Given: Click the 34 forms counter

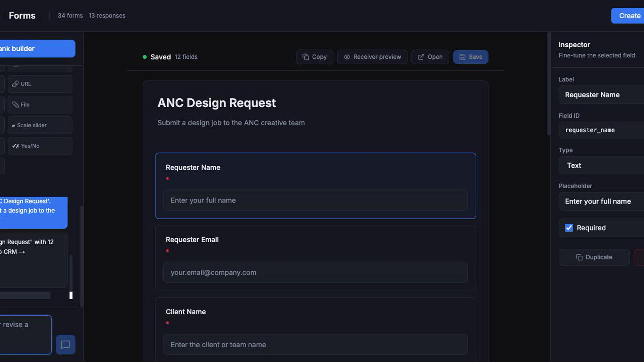Looking at the screenshot, I should 70,16.
